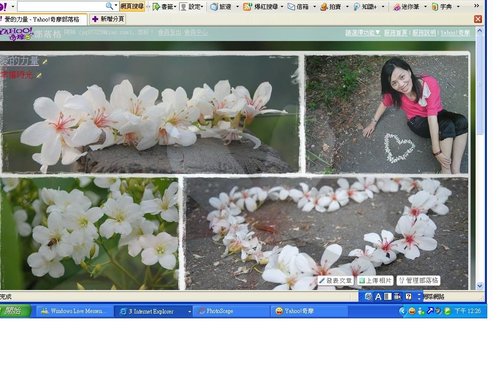Switch to Yahoo!奇摩 messenger taskbar item
The image size is (500, 375).
pyautogui.click(x=308, y=311)
